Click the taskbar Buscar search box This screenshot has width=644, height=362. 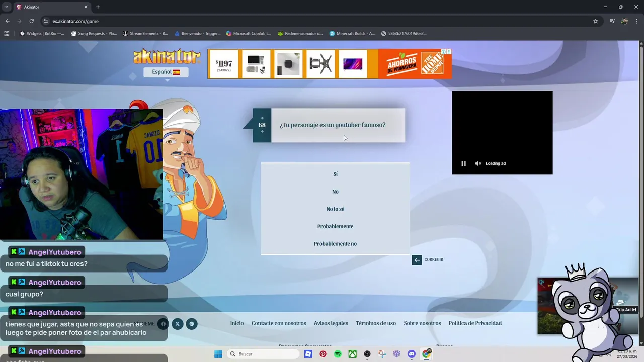click(263, 354)
